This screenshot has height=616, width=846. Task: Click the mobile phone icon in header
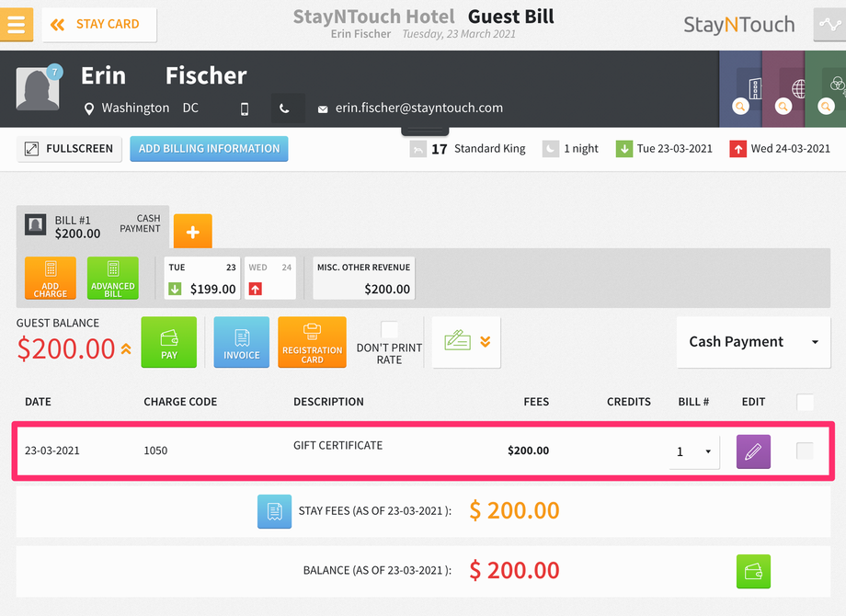pos(245,108)
